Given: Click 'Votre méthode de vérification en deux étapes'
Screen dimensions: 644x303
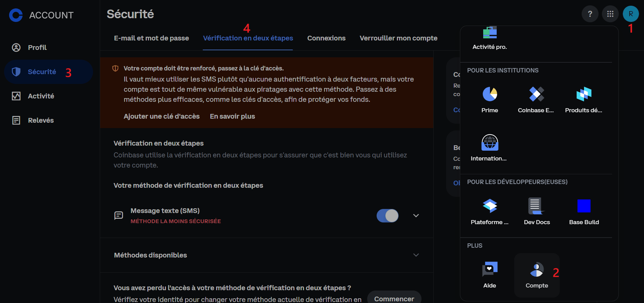Looking at the screenshot, I should click(188, 185).
